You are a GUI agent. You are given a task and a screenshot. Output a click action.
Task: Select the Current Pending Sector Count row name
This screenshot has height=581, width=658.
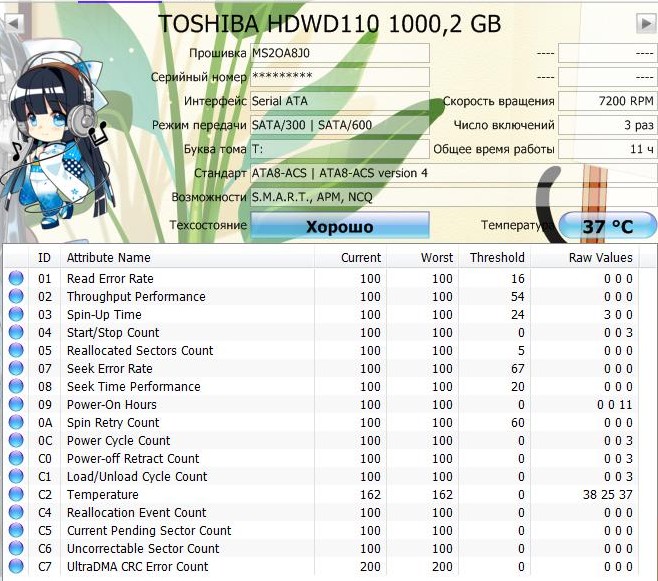[x=149, y=531]
